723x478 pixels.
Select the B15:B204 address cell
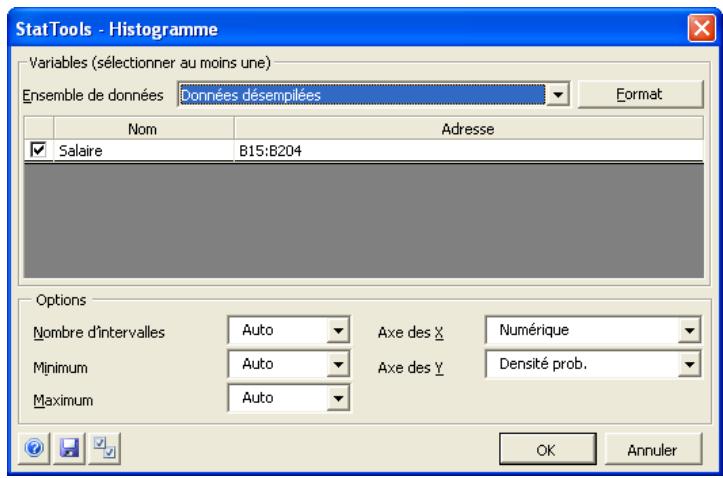click(468, 150)
